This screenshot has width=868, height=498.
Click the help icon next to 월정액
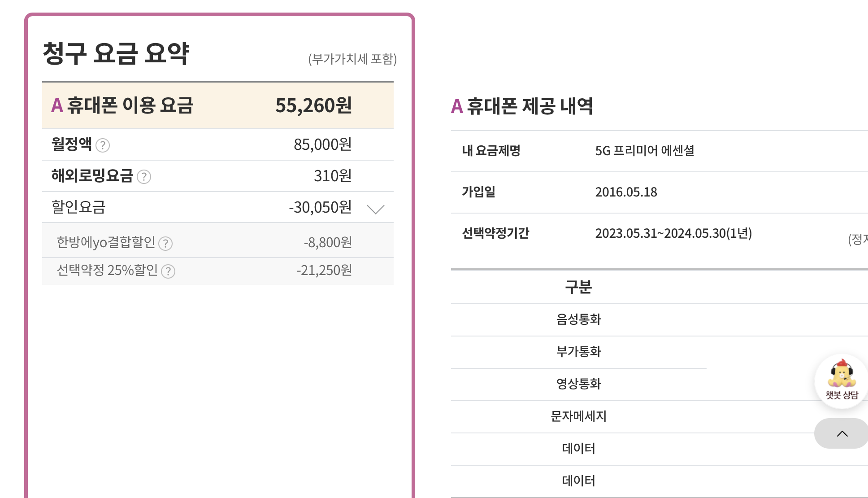click(103, 145)
